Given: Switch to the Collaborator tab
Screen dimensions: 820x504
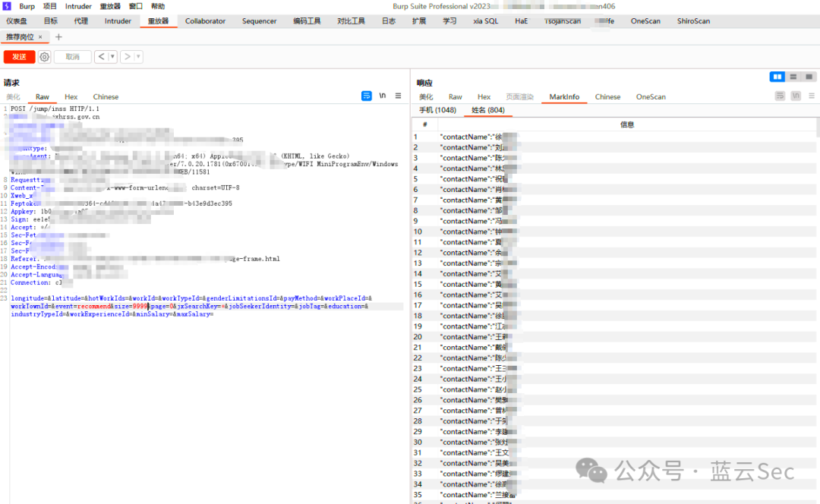Looking at the screenshot, I should [x=205, y=21].
